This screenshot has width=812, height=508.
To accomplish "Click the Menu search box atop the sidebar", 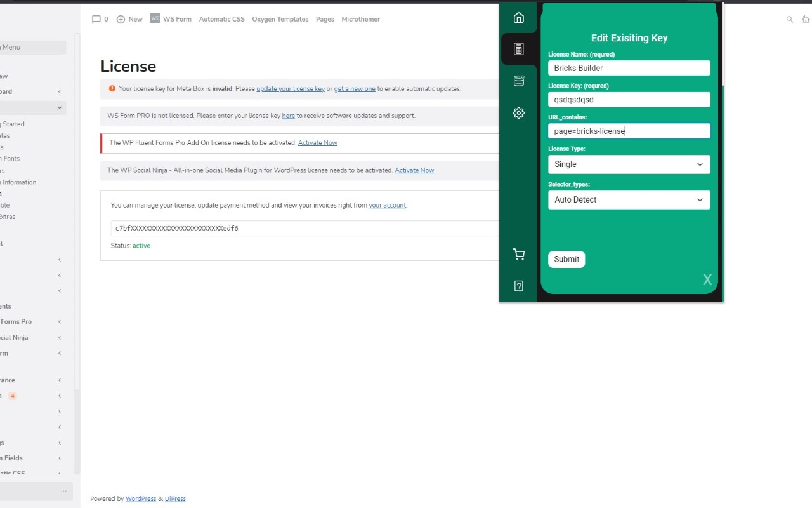I will (33, 47).
